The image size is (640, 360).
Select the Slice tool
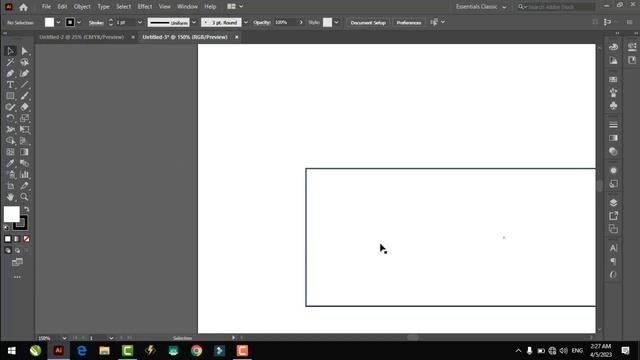(x=24, y=186)
